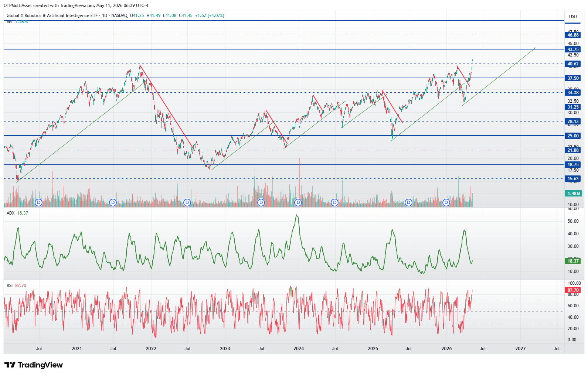
Task: Click the dividend D marker at 2026
Action: 446,202
